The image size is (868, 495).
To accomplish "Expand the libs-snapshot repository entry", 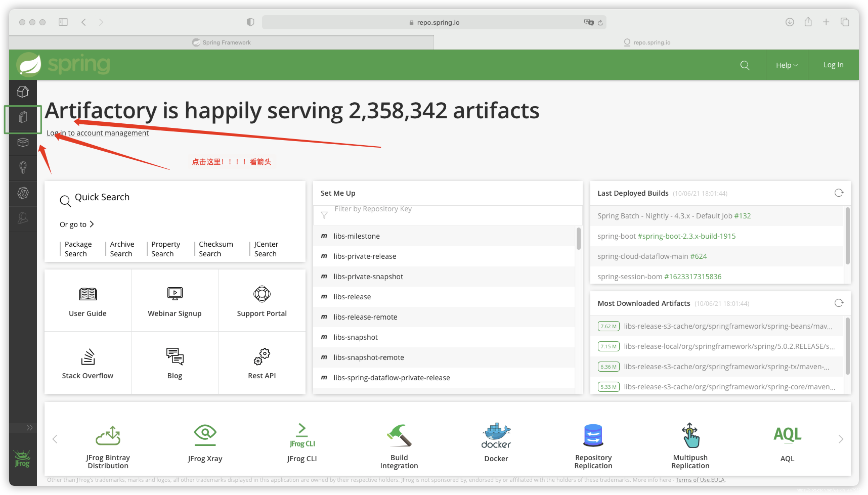I will pyautogui.click(x=355, y=336).
